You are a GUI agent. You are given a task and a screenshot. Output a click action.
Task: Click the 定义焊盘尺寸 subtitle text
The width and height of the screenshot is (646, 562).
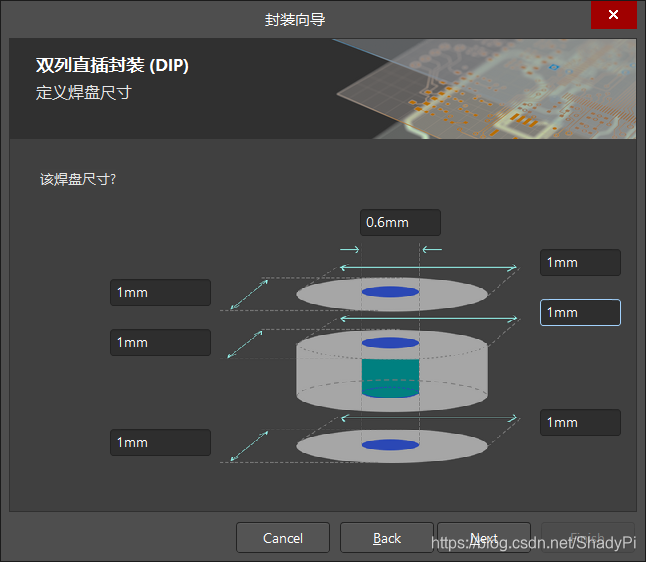pyautogui.click(x=84, y=92)
